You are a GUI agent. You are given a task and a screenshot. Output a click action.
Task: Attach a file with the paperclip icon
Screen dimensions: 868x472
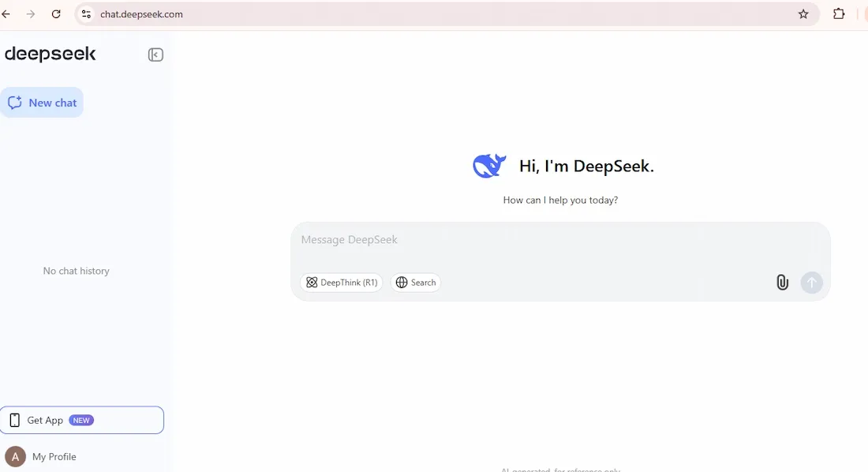point(782,283)
